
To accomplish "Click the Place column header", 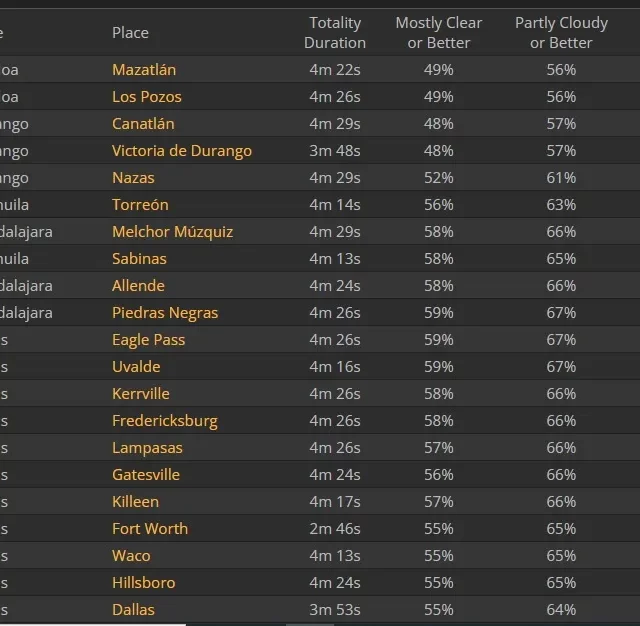I will tap(131, 33).
